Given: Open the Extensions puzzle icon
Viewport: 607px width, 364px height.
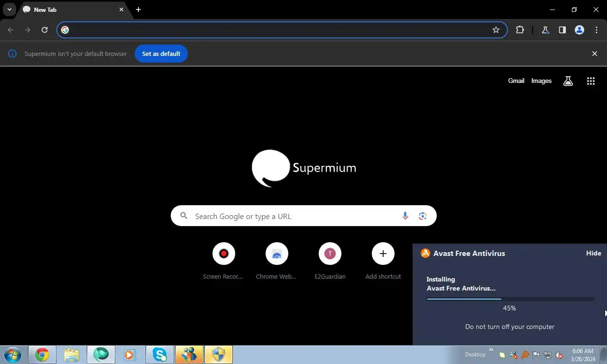Looking at the screenshot, I should (520, 30).
